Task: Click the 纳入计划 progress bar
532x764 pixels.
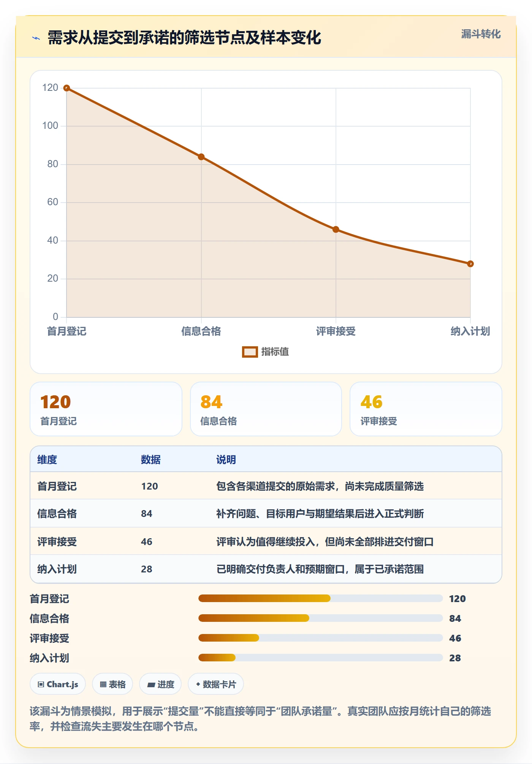Action: click(320, 658)
